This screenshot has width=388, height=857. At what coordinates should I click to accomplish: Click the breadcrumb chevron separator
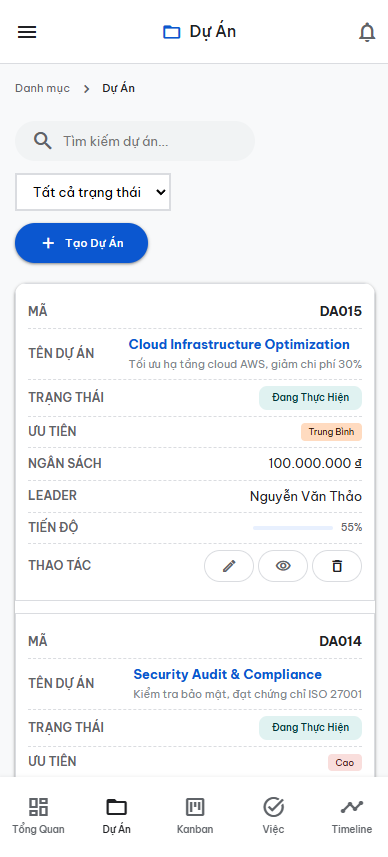(x=86, y=89)
